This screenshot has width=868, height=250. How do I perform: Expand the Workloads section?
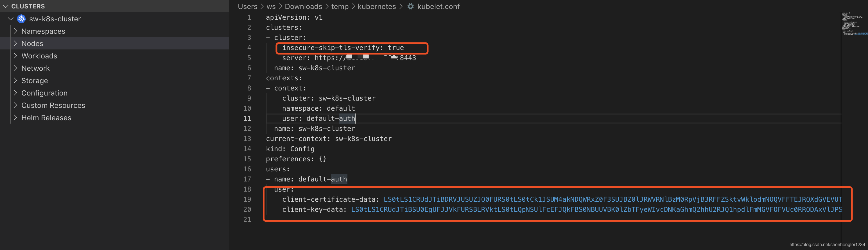pyautogui.click(x=15, y=56)
